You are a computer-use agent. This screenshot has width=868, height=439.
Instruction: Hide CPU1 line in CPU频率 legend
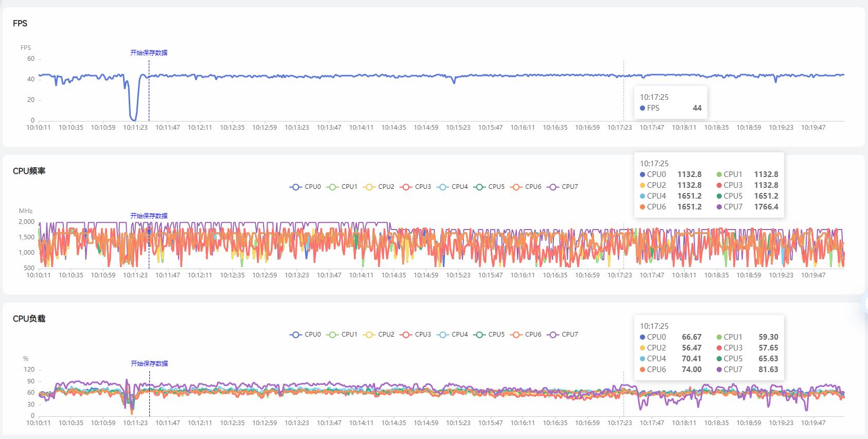(342, 187)
